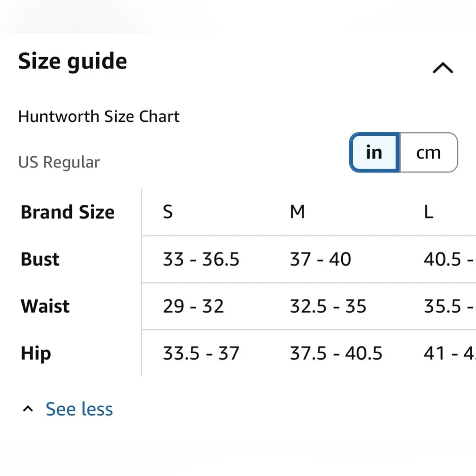This screenshot has width=476, height=476.
Task: Click the Waist row label
Action: click(x=45, y=306)
